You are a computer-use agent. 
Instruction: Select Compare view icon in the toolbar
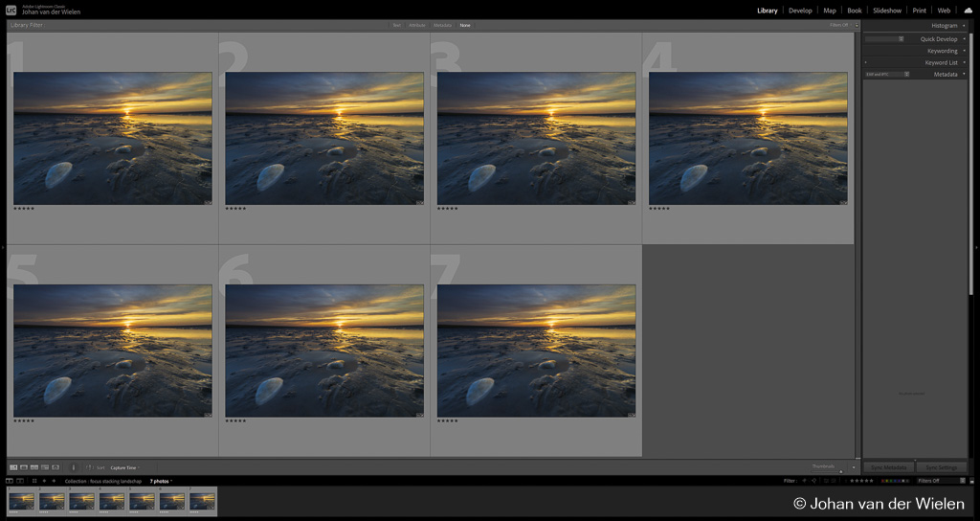click(34, 467)
